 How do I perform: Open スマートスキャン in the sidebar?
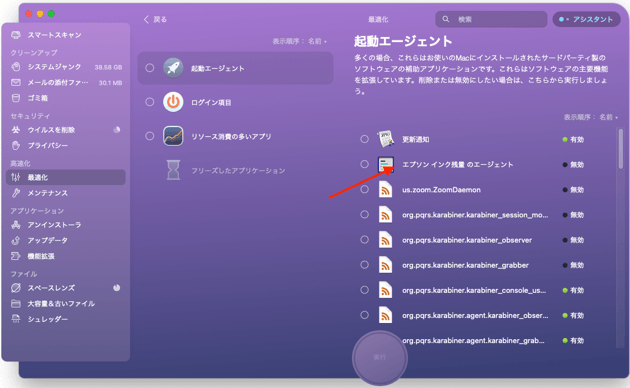point(54,35)
